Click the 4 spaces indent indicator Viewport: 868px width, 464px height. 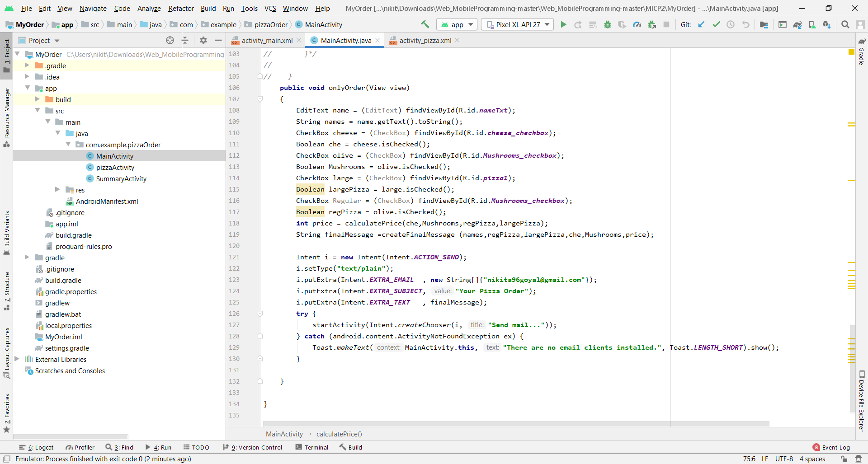(x=812, y=459)
